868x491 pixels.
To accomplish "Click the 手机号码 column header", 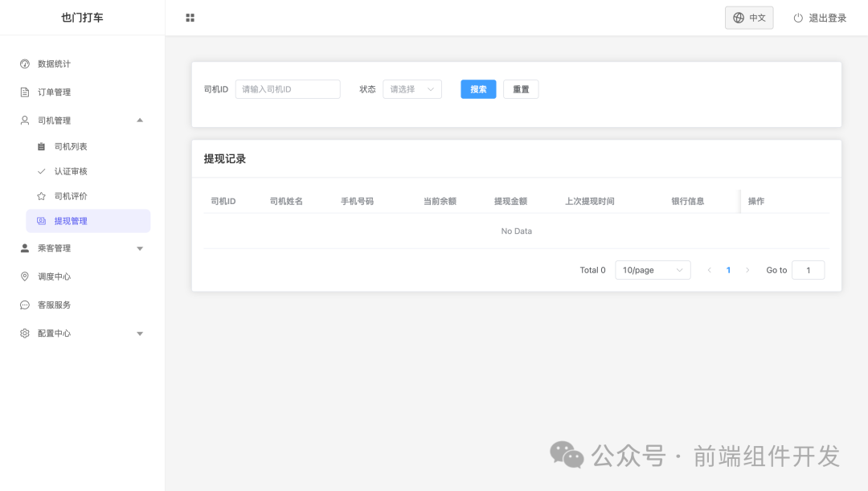I will pyautogui.click(x=357, y=201).
